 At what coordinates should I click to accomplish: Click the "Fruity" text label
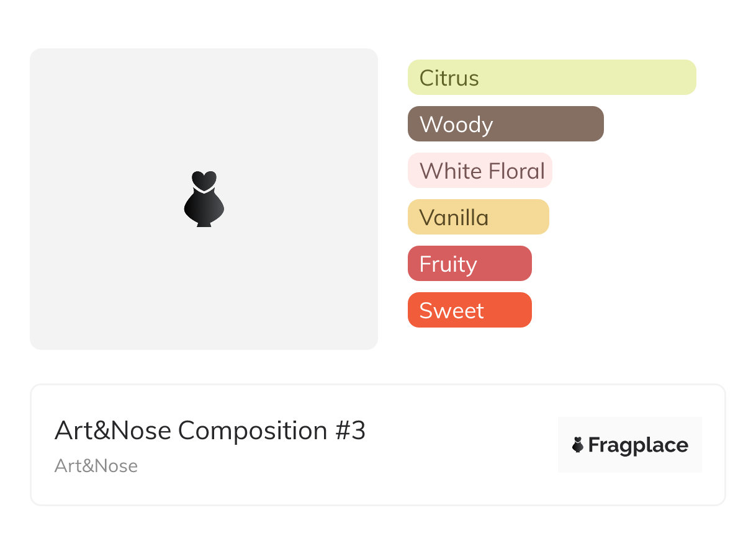(448, 264)
